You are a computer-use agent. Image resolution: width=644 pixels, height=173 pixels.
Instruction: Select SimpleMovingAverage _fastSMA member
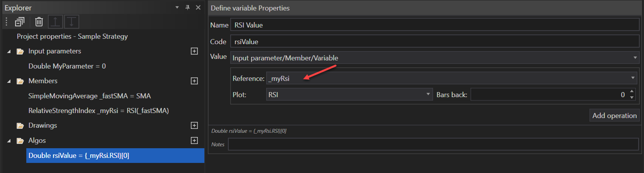(89, 96)
